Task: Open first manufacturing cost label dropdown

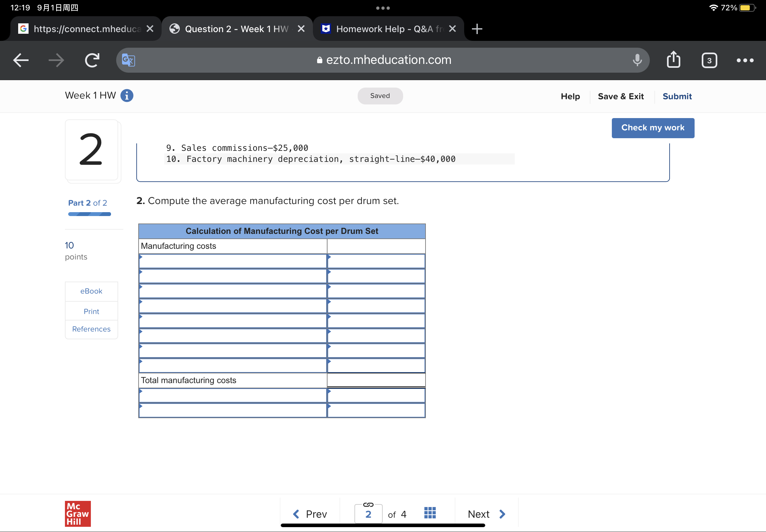Action: coord(232,261)
